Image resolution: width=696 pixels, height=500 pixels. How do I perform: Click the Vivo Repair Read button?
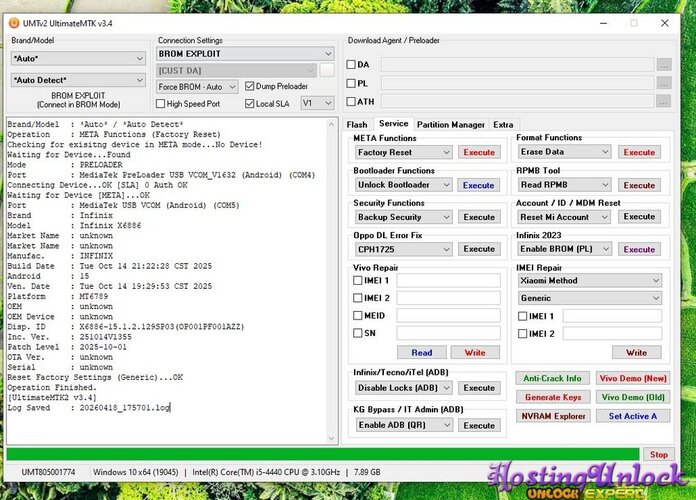[422, 353]
